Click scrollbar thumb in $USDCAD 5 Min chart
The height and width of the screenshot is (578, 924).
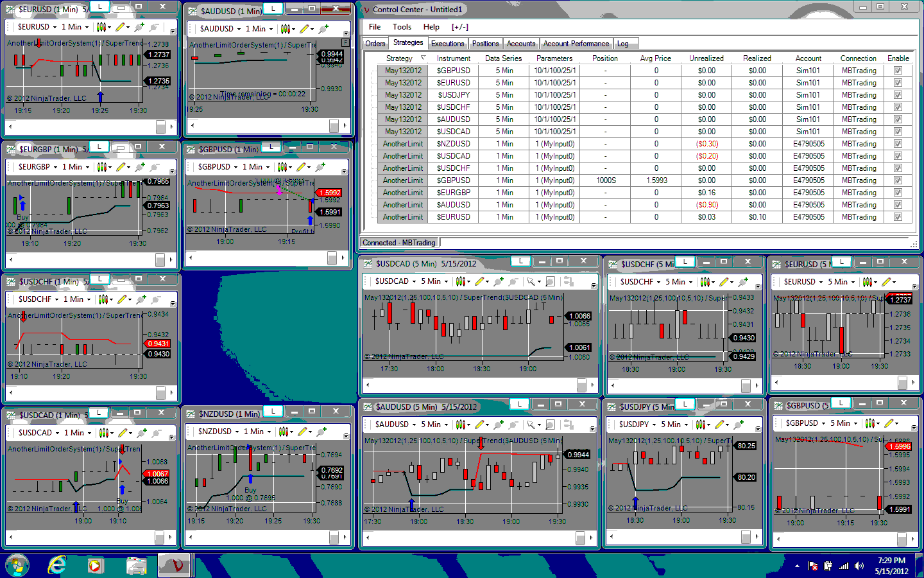tap(582, 385)
